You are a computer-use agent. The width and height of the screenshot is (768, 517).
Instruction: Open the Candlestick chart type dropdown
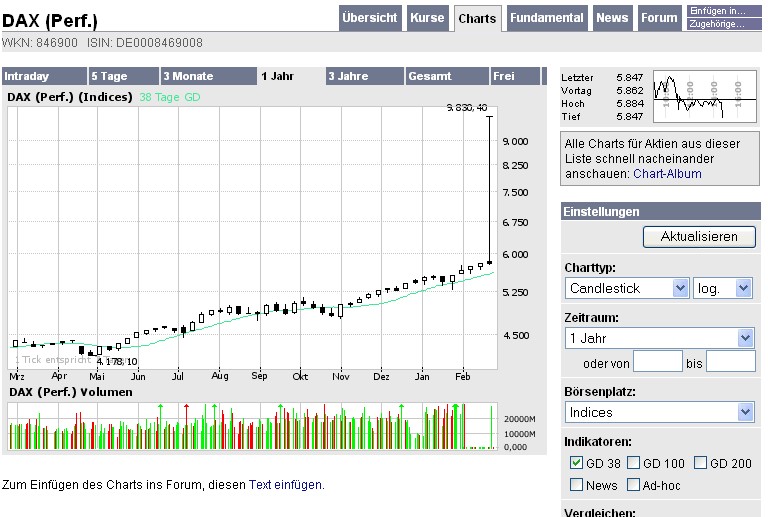click(x=627, y=288)
